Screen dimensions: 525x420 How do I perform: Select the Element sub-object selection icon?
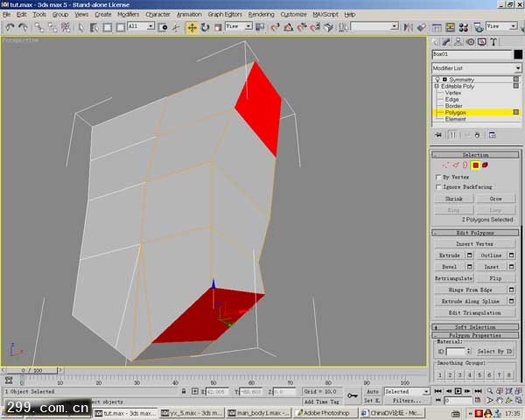[485, 164]
